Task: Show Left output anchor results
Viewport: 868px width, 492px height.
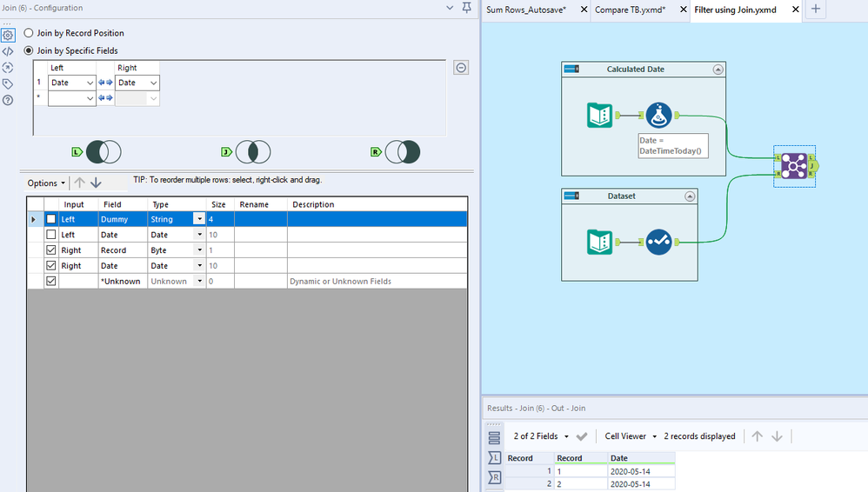Action: point(494,458)
